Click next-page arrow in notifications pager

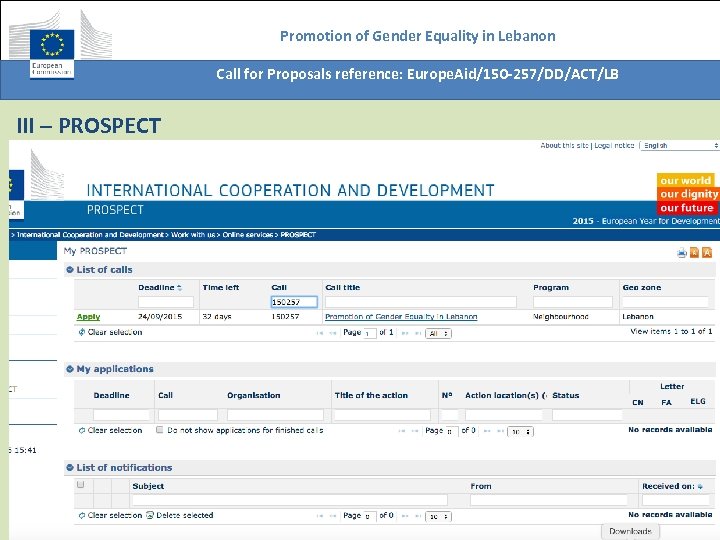point(405,516)
